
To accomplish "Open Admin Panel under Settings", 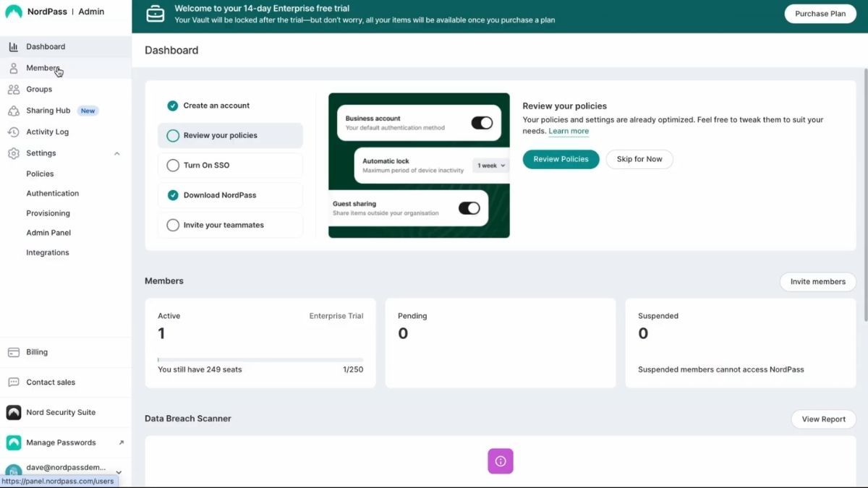I will coord(48,233).
